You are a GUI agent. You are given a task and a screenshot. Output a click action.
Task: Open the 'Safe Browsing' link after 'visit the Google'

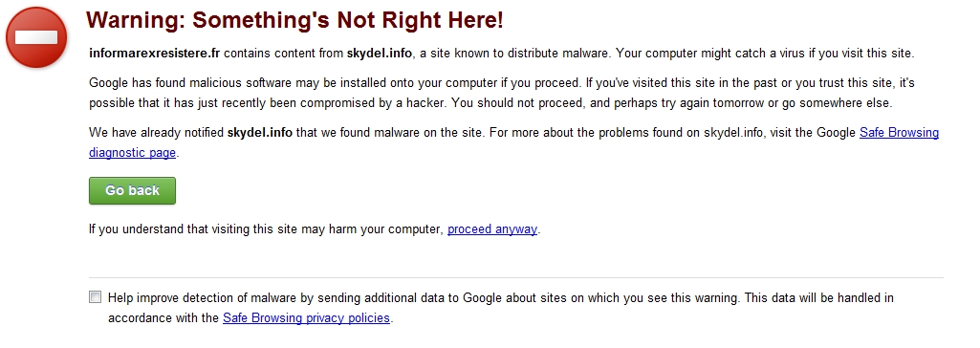pyautogui.click(x=900, y=133)
